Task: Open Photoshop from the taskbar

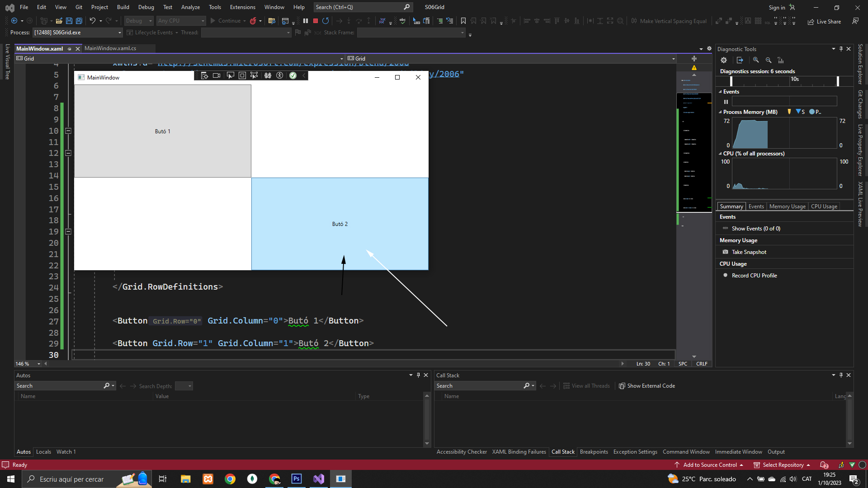Action: tap(297, 479)
